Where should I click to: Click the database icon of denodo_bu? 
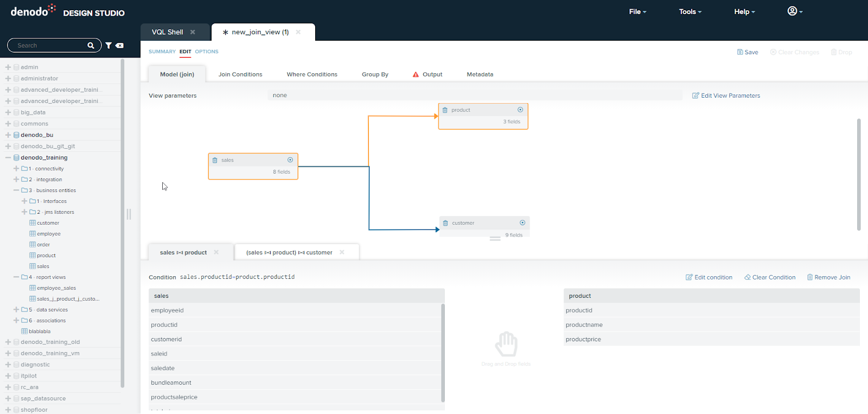click(16, 135)
